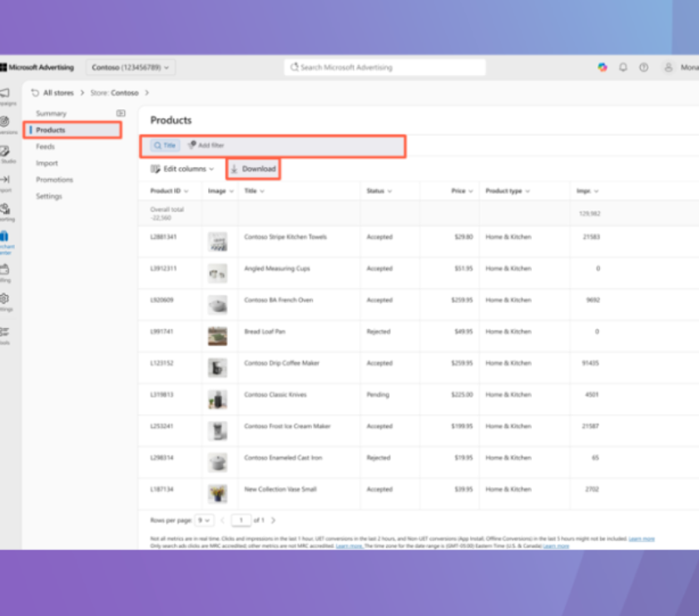Click the All stores breadcrumb link
699x616 pixels.
[x=58, y=92]
